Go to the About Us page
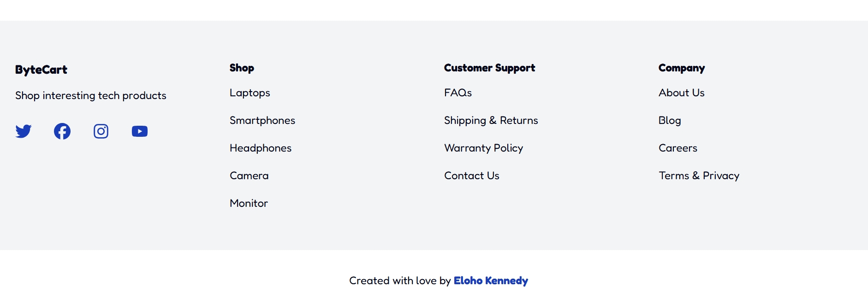 [x=682, y=93]
